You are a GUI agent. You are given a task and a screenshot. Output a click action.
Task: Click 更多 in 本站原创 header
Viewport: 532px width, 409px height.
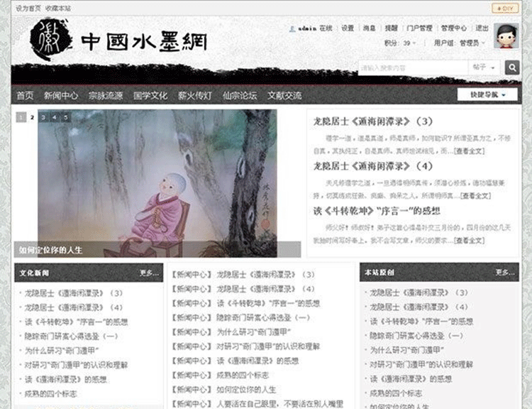(x=505, y=272)
